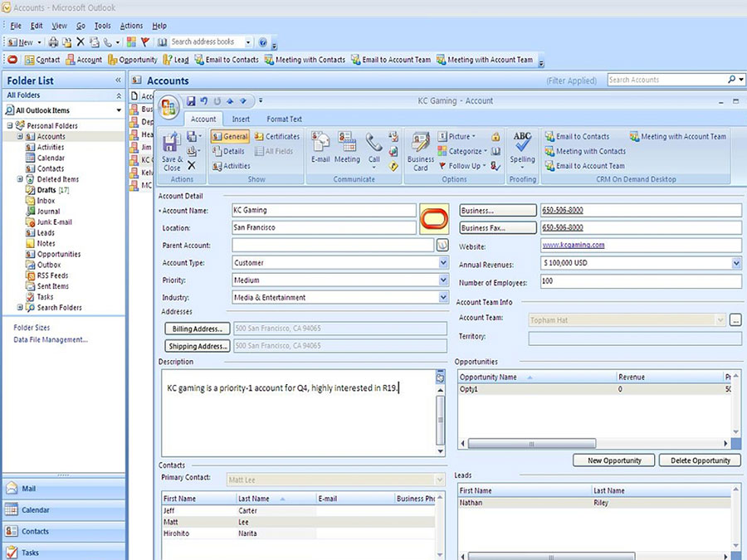747x560 pixels.
Task: Click the red Follow Up flag toolbar icon
Action: tap(145, 42)
